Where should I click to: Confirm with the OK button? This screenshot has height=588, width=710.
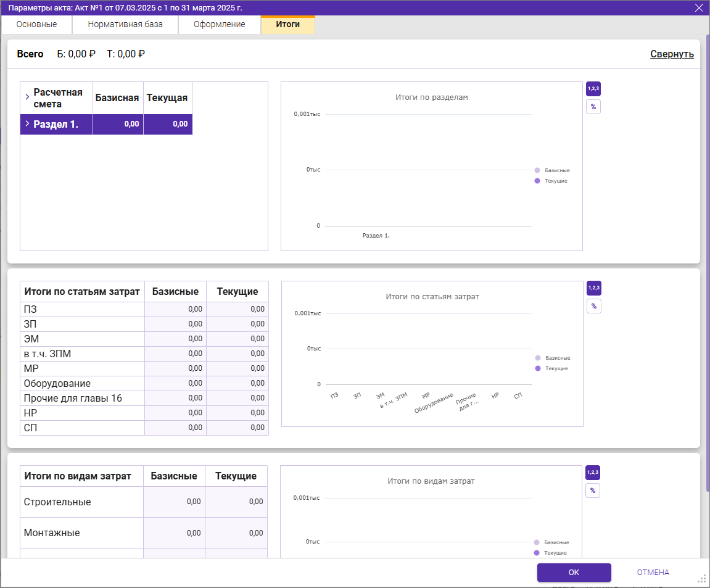click(x=574, y=573)
